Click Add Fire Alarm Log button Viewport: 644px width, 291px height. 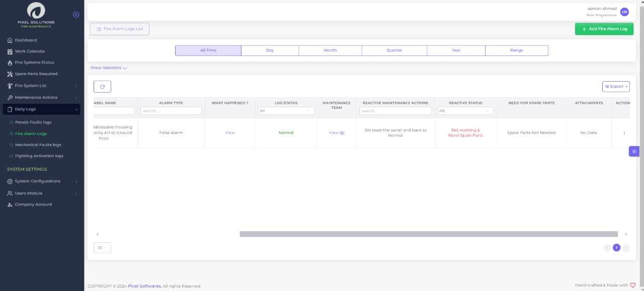point(604,29)
